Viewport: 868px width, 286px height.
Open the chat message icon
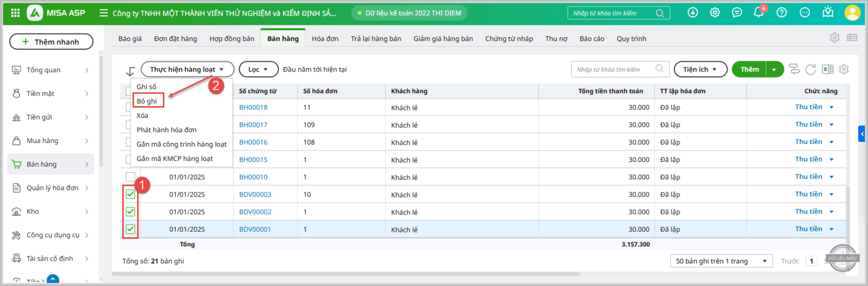737,12
